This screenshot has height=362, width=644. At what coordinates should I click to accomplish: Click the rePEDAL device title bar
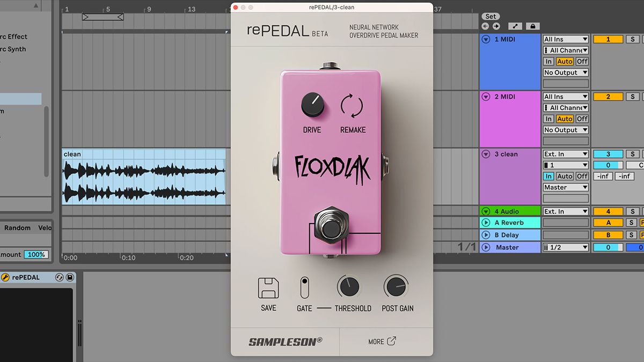(38, 277)
